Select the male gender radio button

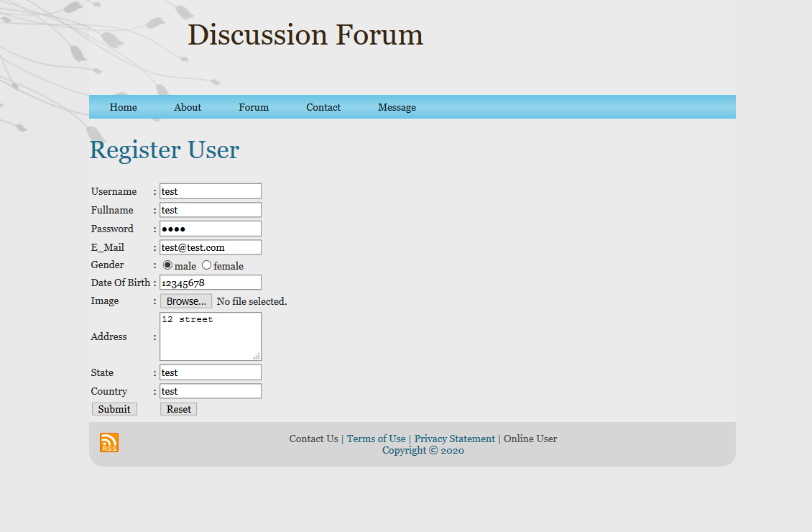pos(168,265)
